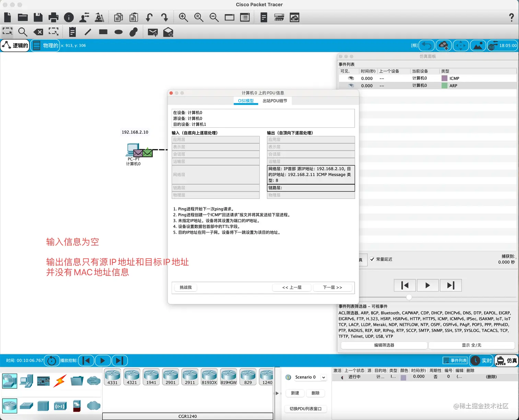Step forward in simulation panel
Image resolution: width=519 pixels, height=420 pixels.
(x=451, y=285)
